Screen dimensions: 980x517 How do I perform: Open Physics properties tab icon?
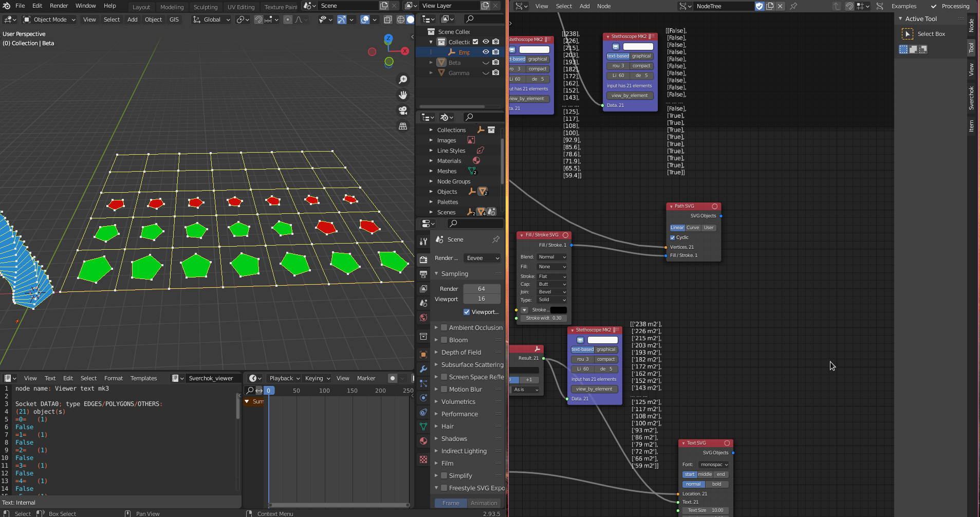423,397
